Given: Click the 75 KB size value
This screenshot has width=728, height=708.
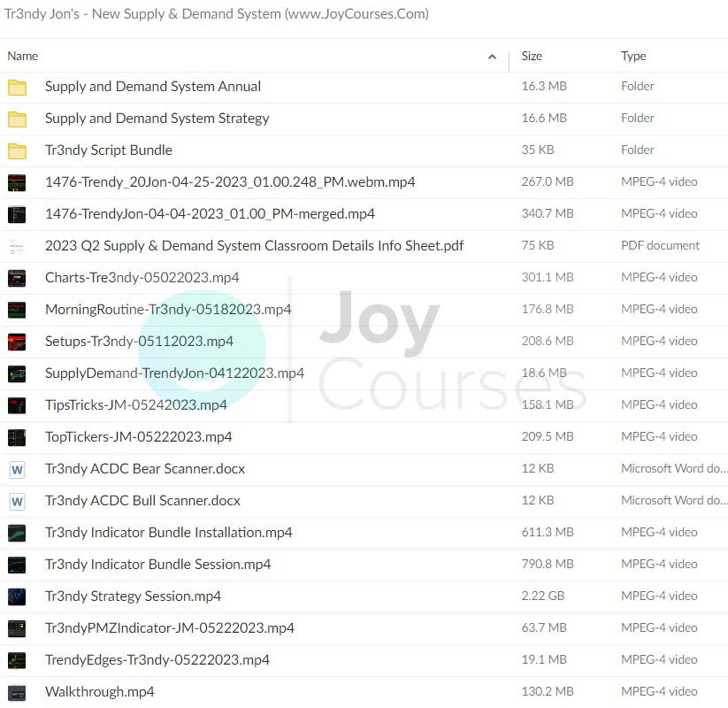Looking at the screenshot, I should 538,246.
